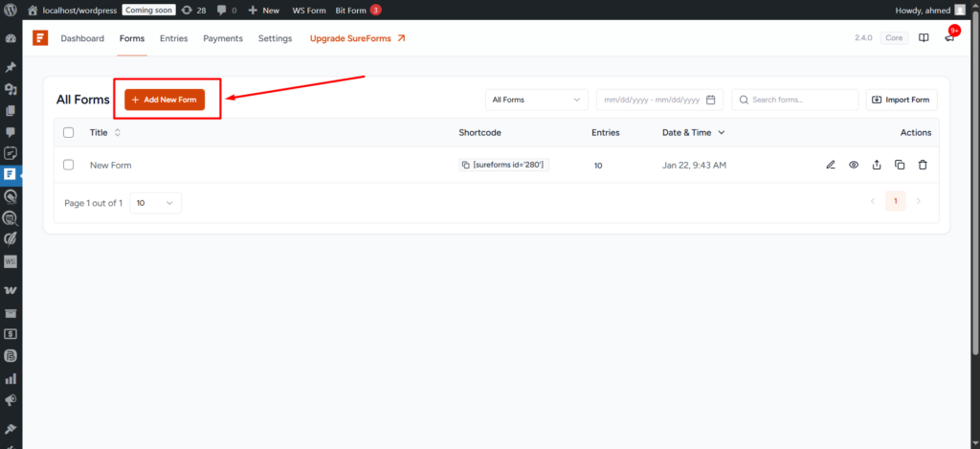Preview New Form with the eye icon
This screenshot has height=449, width=980.
click(x=854, y=165)
